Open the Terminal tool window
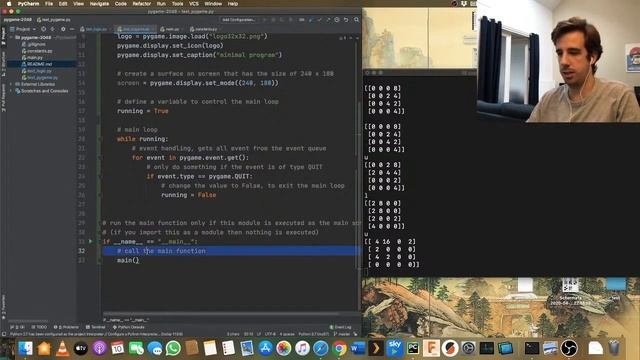This screenshot has width=640, height=360. [x=96, y=327]
